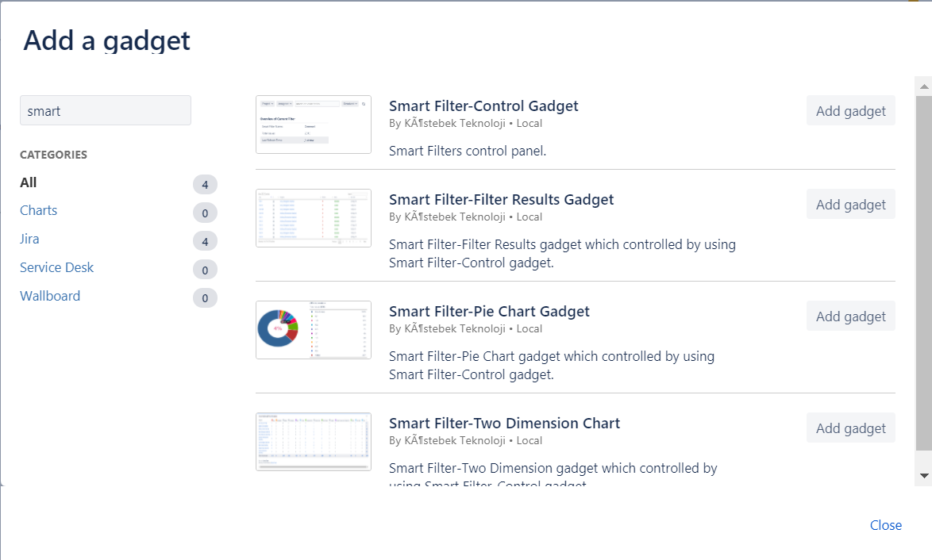Add the Smart Filter-Control Gadget
932x560 pixels.
pyautogui.click(x=850, y=111)
